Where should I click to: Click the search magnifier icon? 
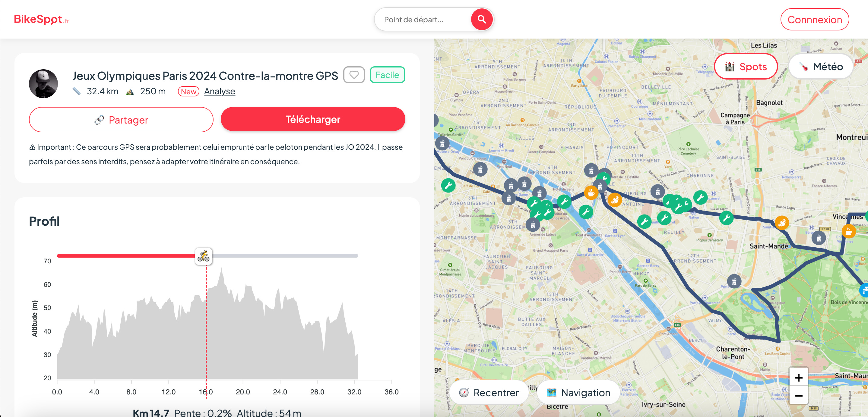[x=482, y=19]
